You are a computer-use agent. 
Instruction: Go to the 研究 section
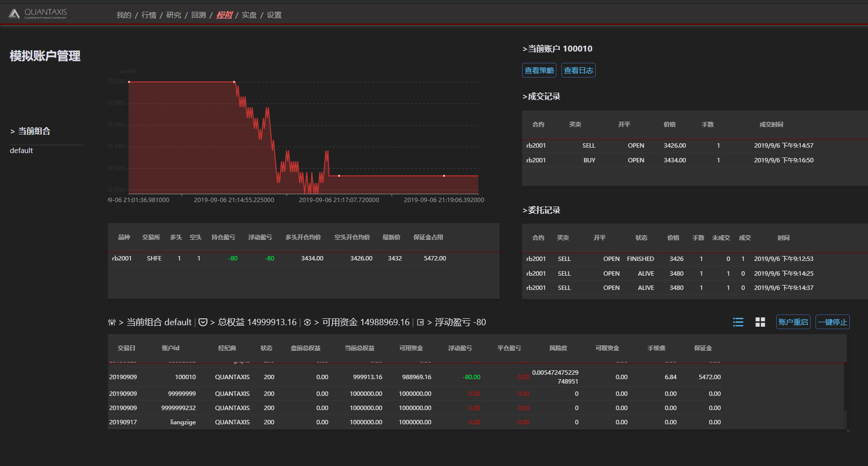174,15
